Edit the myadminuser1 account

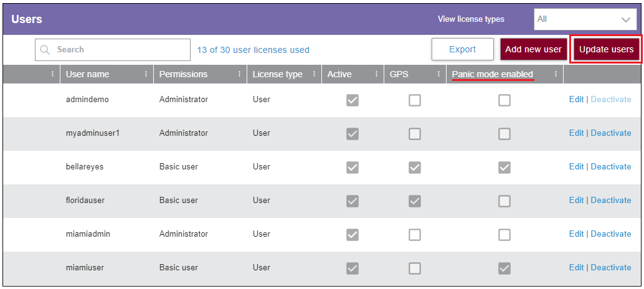576,133
